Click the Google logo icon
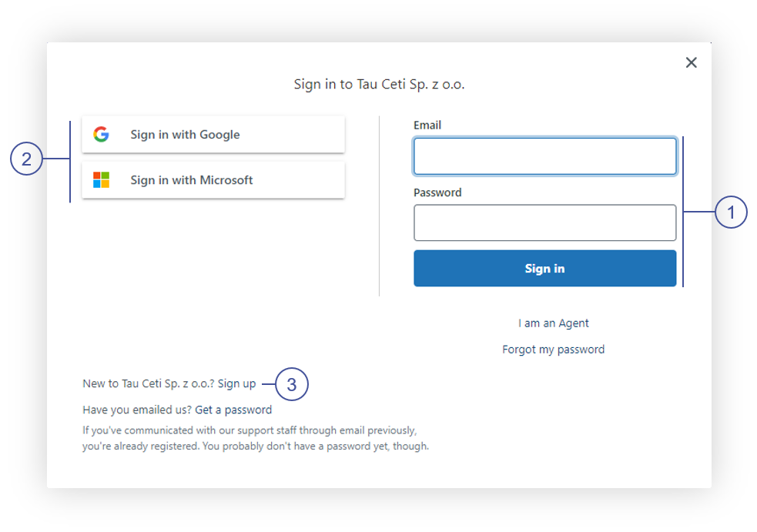The width and height of the screenshot is (757, 532). pyautogui.click(x=101, y=134)
